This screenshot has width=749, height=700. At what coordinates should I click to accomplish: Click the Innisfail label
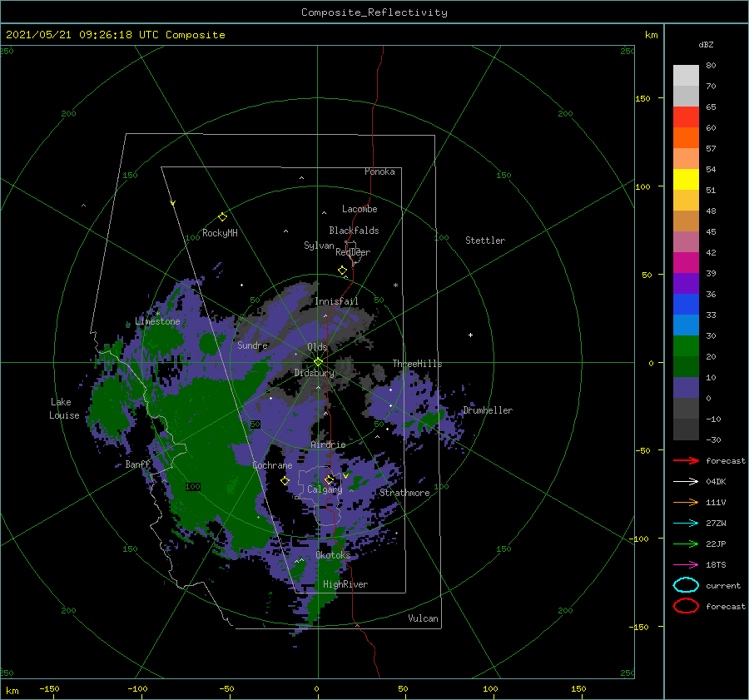[336, 301]
